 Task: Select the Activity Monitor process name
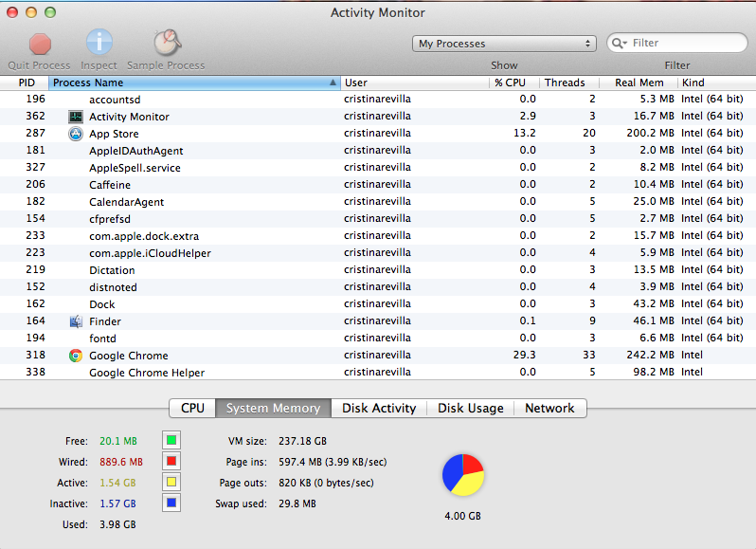[x=129, y=117]
